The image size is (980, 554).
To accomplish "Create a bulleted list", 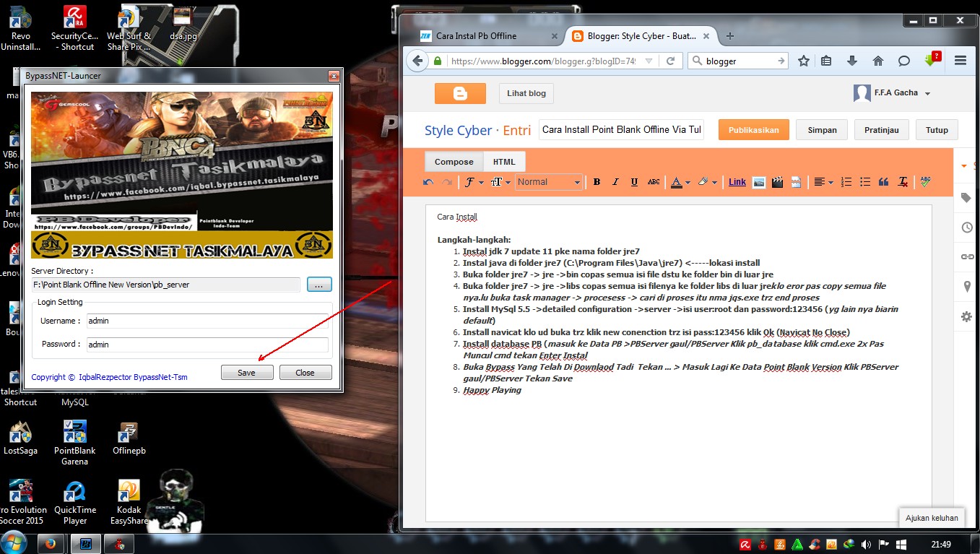I will [x=865, y=182].
